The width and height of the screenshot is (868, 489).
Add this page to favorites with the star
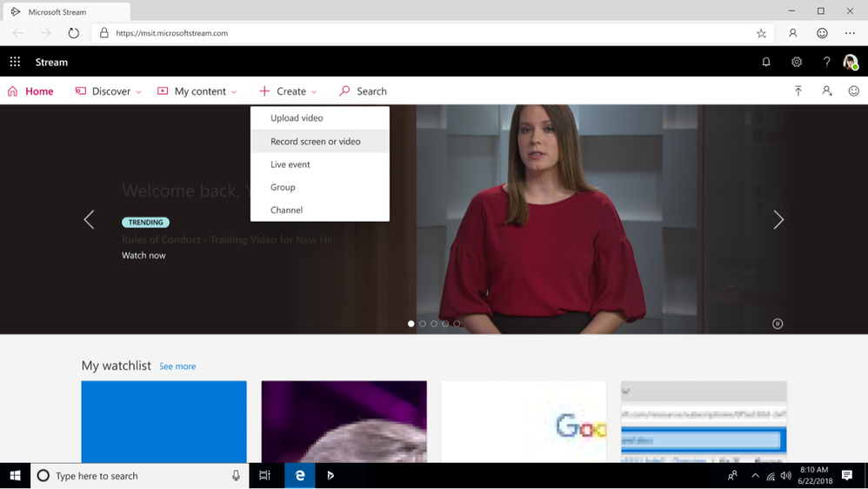click(x=761, y=33)
